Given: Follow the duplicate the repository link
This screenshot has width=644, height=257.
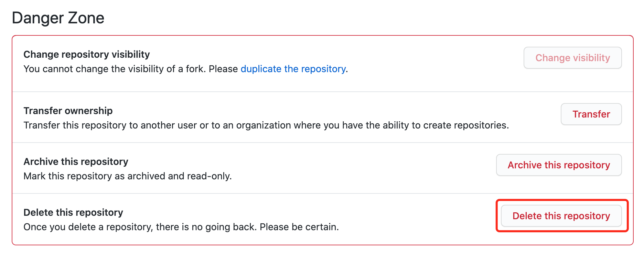Looking at the screenshot, I should click(x=293, y=69).
